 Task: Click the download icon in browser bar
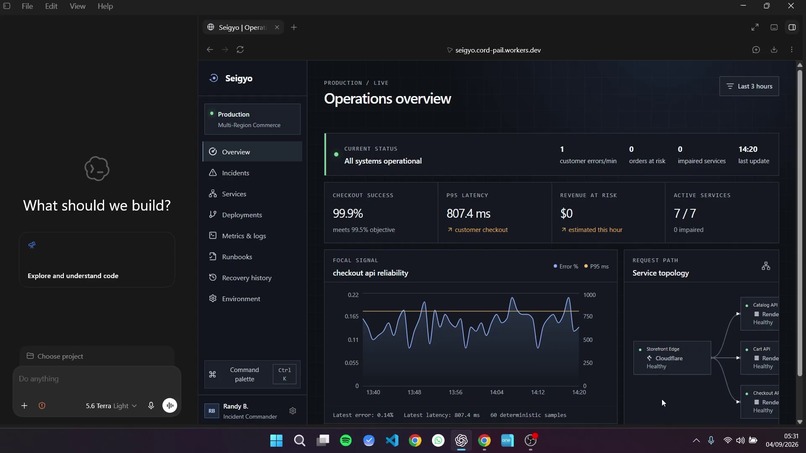[774, 50]
